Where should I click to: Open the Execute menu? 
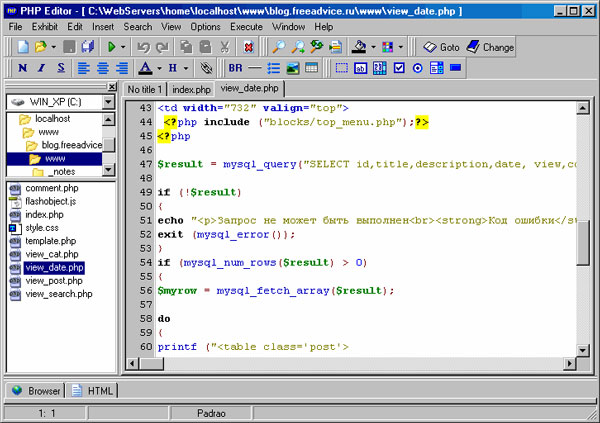pos(246,27)
